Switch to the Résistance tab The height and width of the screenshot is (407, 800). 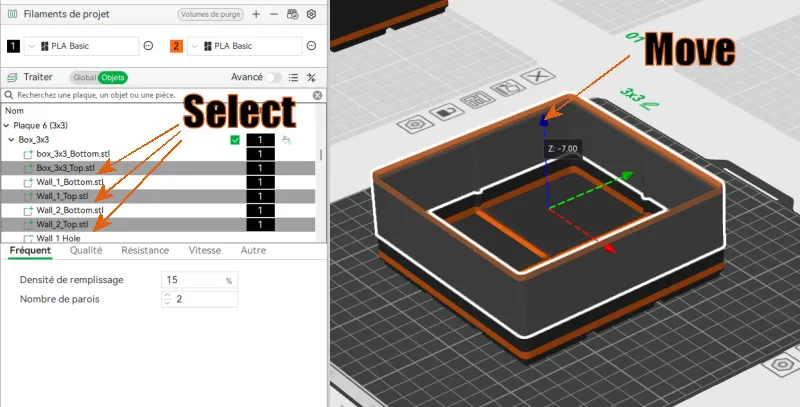[145, 250]
